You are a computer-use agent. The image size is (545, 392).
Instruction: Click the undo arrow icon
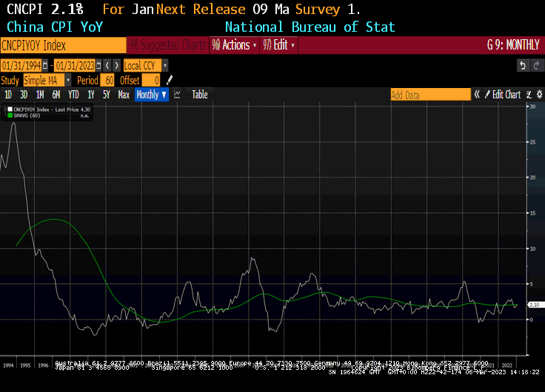pyautogui.click(x=524, y=66)
